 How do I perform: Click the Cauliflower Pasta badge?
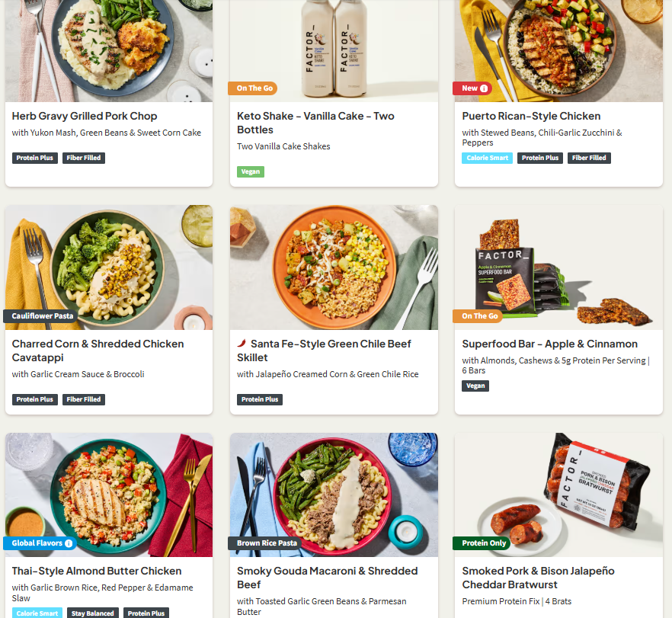pyautogui.click(x=40, y=315)
